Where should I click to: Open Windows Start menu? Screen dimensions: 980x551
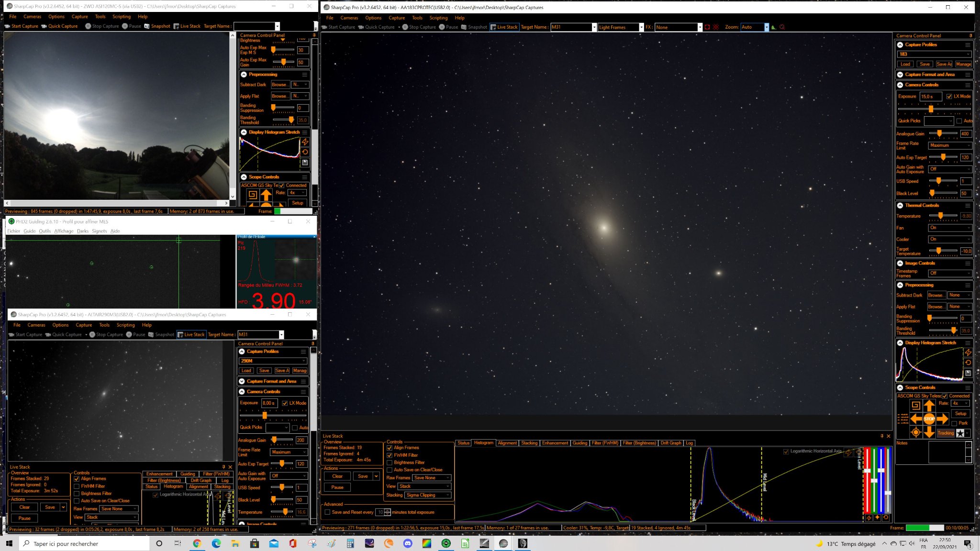(x=9, y=543)
